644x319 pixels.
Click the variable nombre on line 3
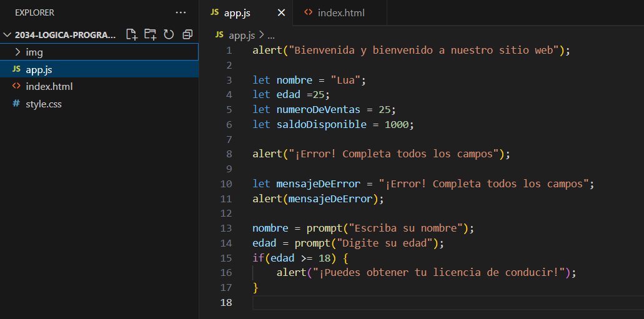pos(294,80)
